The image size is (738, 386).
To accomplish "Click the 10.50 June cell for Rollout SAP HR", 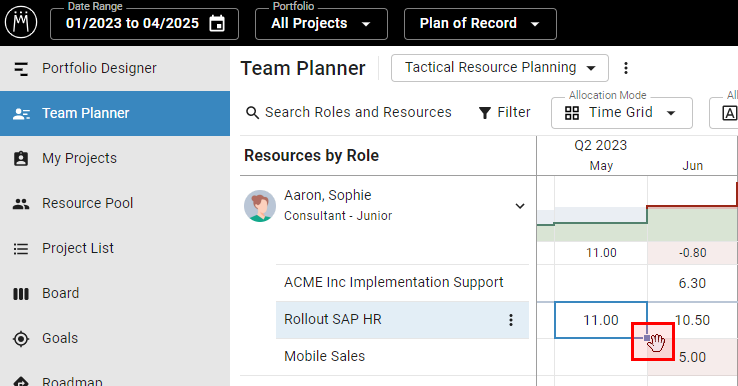I will (692, 320).
